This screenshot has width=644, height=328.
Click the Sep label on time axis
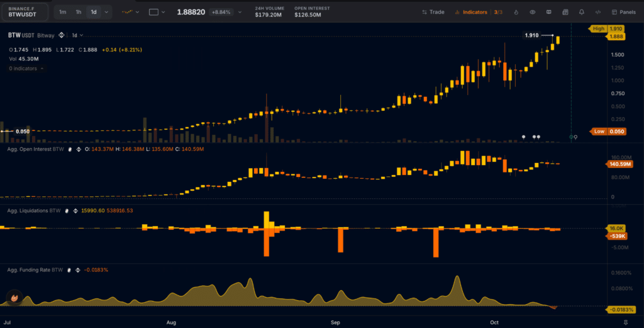tap(336, 323)
